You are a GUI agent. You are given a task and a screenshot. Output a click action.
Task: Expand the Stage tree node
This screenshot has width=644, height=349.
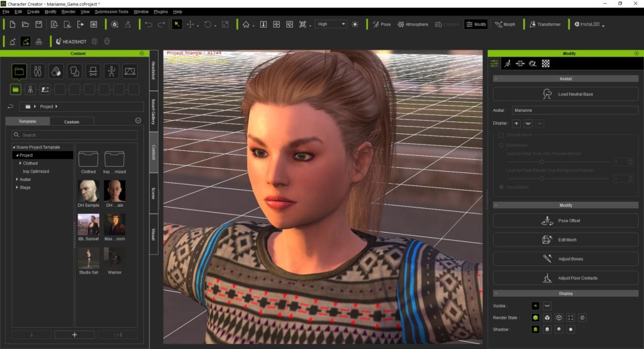point(17,187)
